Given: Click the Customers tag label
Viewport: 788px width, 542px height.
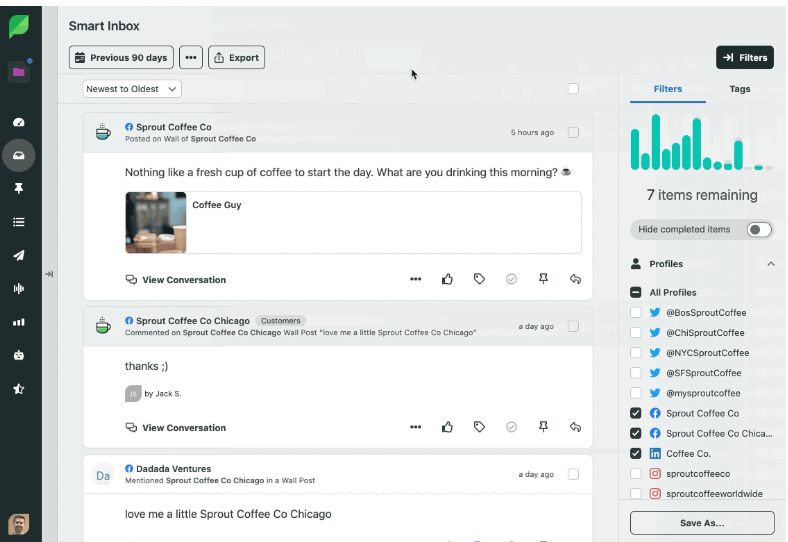Looking at the screenshot, I should click(280, 321).
